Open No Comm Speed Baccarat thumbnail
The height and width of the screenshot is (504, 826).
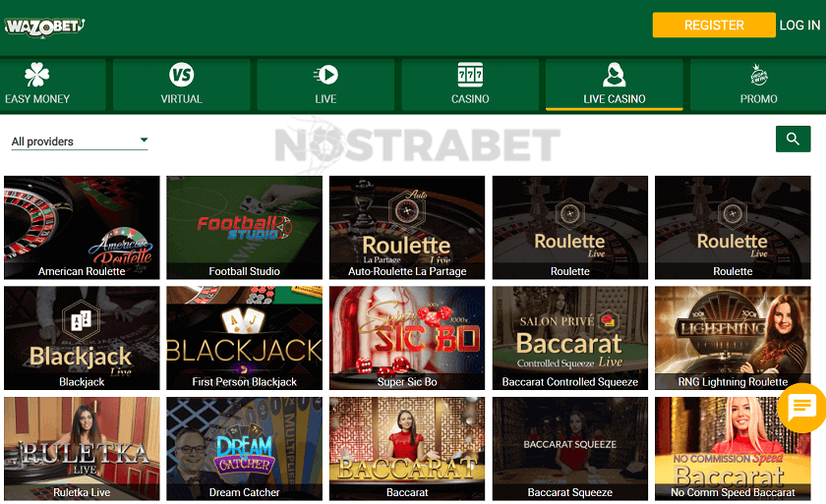click(x=733, y=448)
